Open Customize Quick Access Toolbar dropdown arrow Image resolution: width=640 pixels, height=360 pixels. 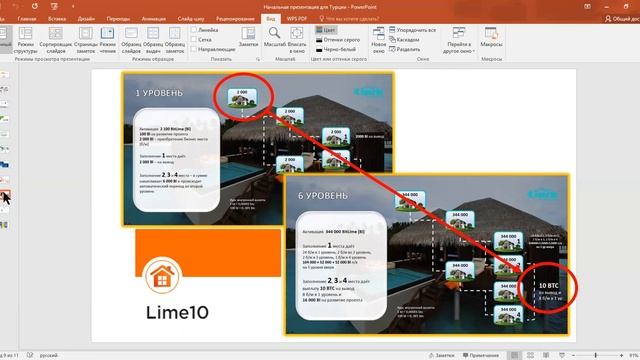[73, 7]
